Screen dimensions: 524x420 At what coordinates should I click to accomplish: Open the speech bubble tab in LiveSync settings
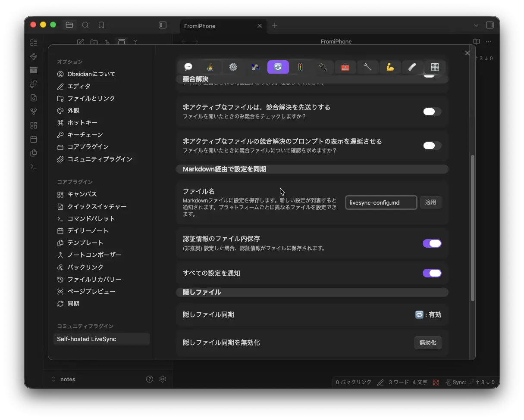tap(188, 67)
